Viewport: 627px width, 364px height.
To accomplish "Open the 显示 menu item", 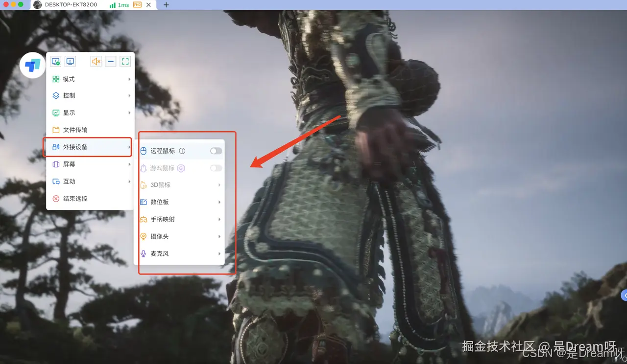I will coord(90,113).
